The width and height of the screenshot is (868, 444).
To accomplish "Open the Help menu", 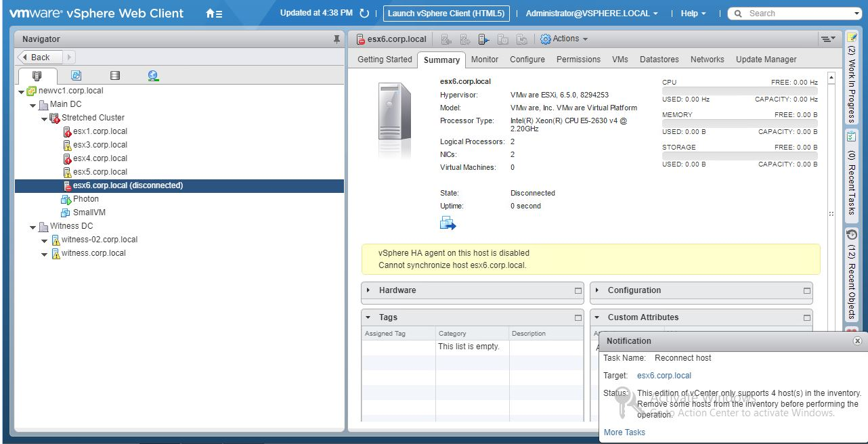I will 693,13.
